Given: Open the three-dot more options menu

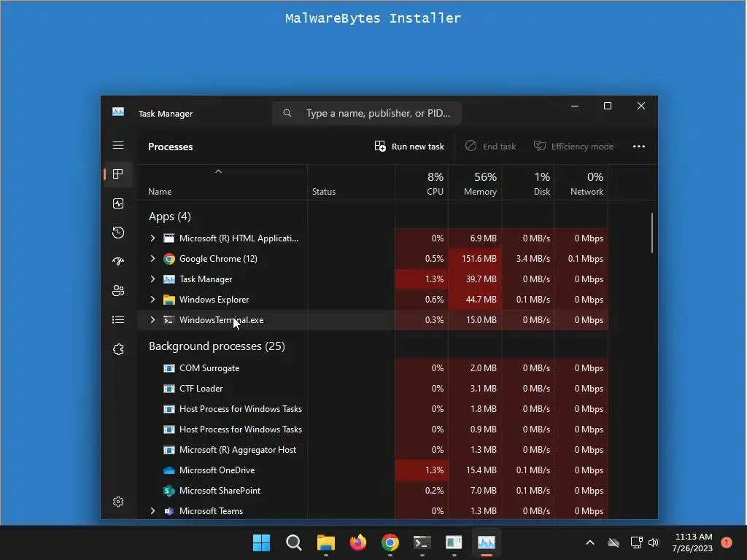Looking at the screenshot, I should 639,146.
